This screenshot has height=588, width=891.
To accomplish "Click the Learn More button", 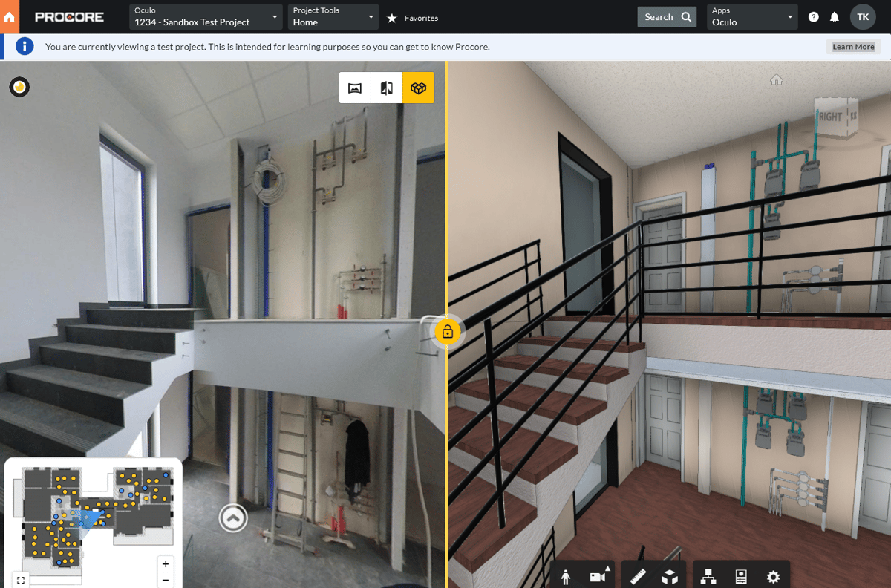I will [852, 47].
